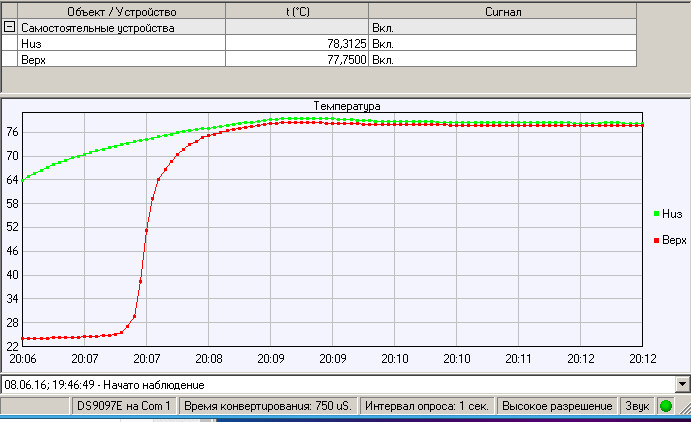
Task: Toggle Вкл. signal for Верх sensor
Action: [x=383, y=60]
